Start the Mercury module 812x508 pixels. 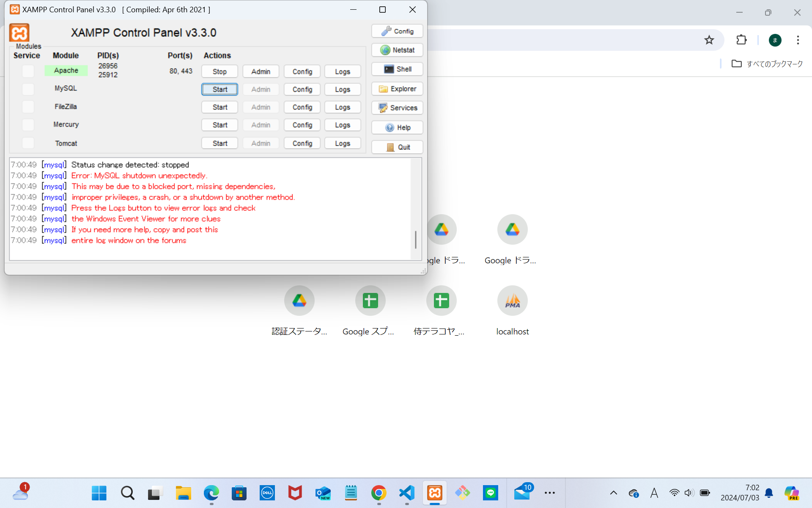(219, 125)
